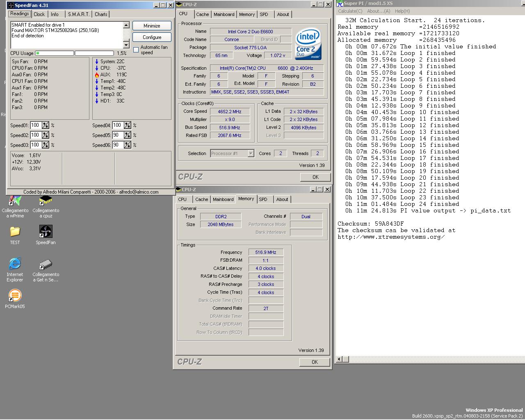Click the SpeedFan Configure button

tap(152, 37)
